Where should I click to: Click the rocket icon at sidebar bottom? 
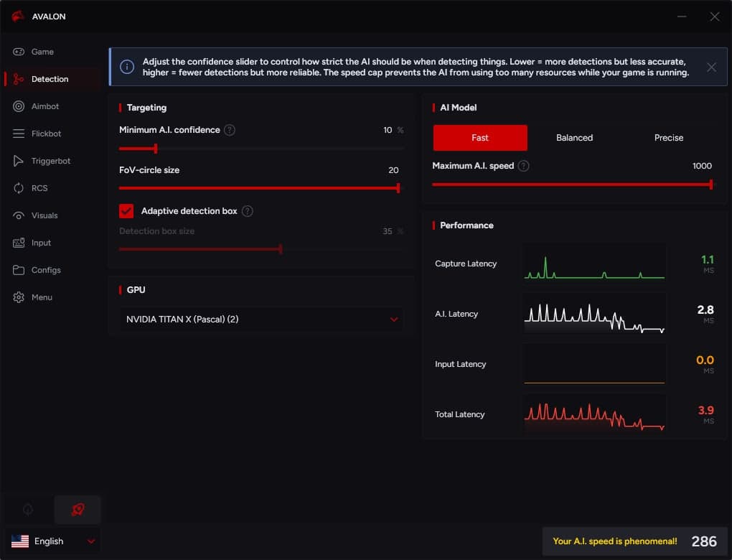coord(78,509)
